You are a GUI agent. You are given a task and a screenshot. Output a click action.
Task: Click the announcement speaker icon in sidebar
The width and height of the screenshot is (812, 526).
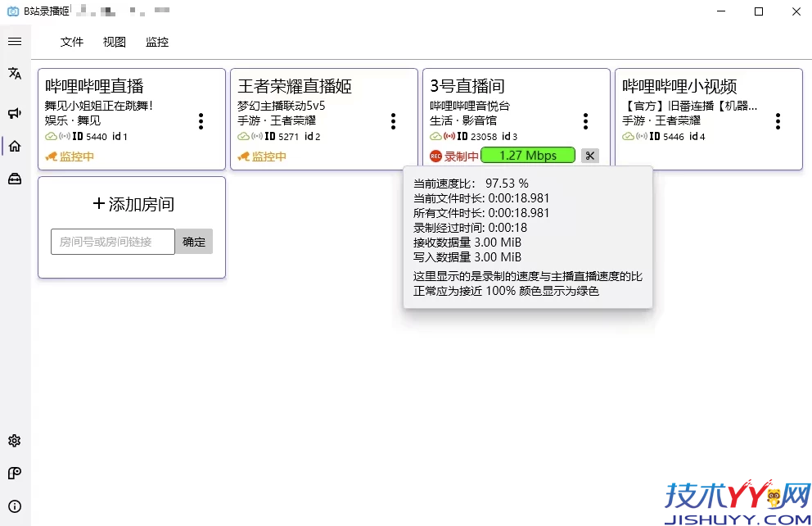[x=14, y=113]
